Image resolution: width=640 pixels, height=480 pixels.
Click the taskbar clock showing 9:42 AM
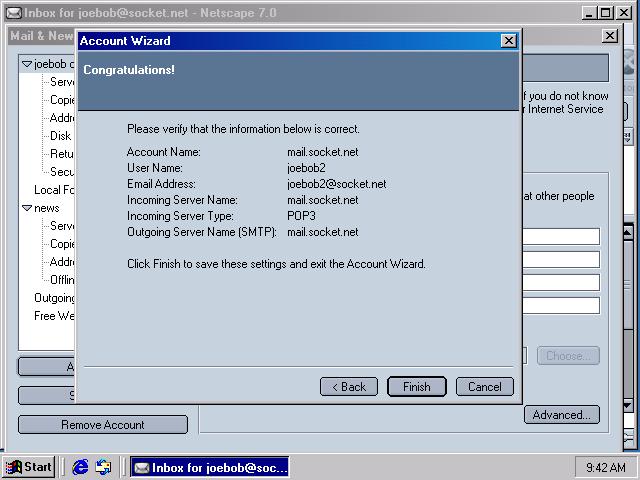point(606,467)
